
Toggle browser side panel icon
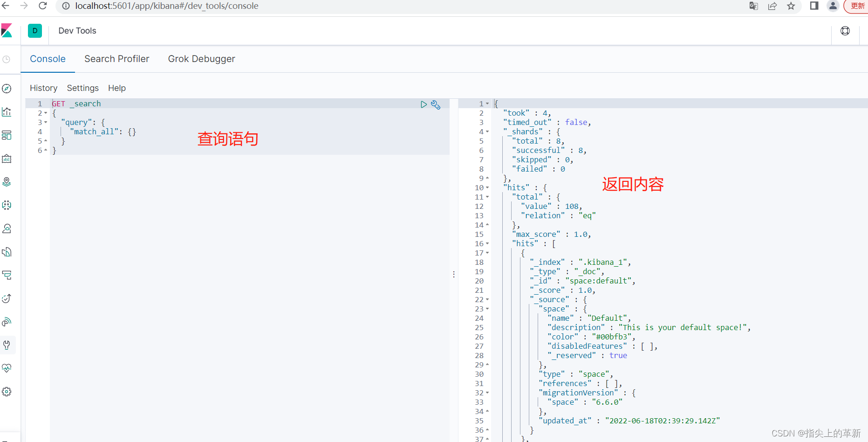click(814, 6)
